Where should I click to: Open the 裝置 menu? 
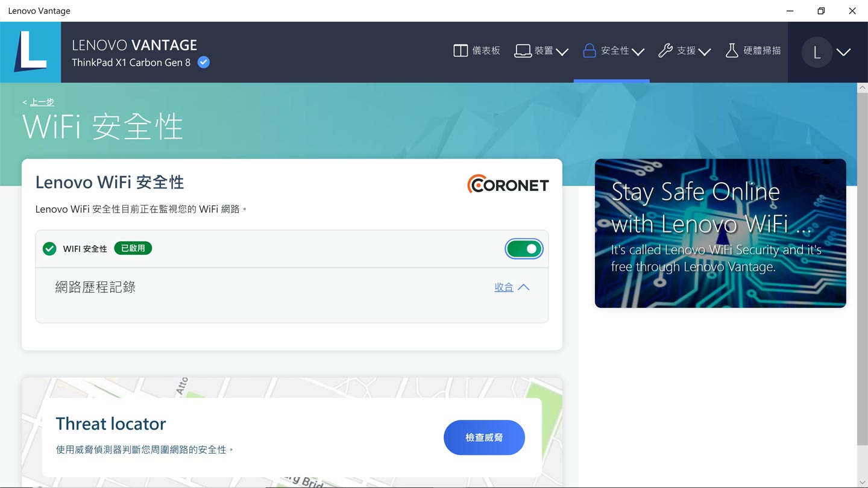(x=541, y=51)
